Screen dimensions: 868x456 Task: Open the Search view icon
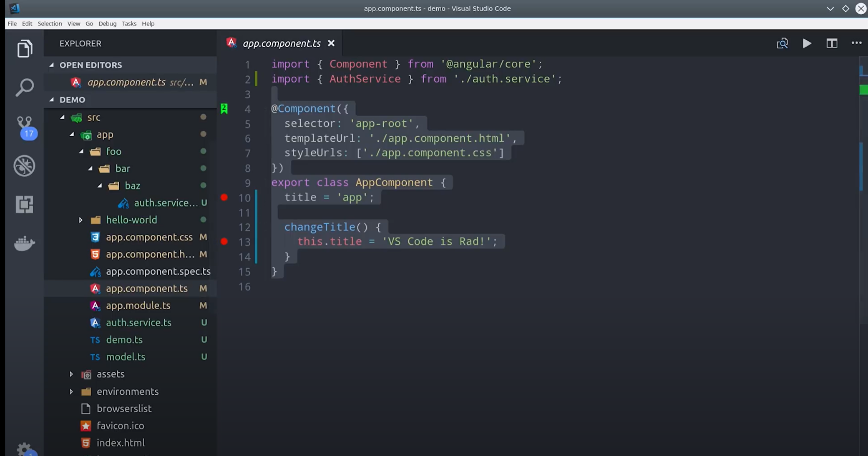pyautogui.click(x=25, y=87)
